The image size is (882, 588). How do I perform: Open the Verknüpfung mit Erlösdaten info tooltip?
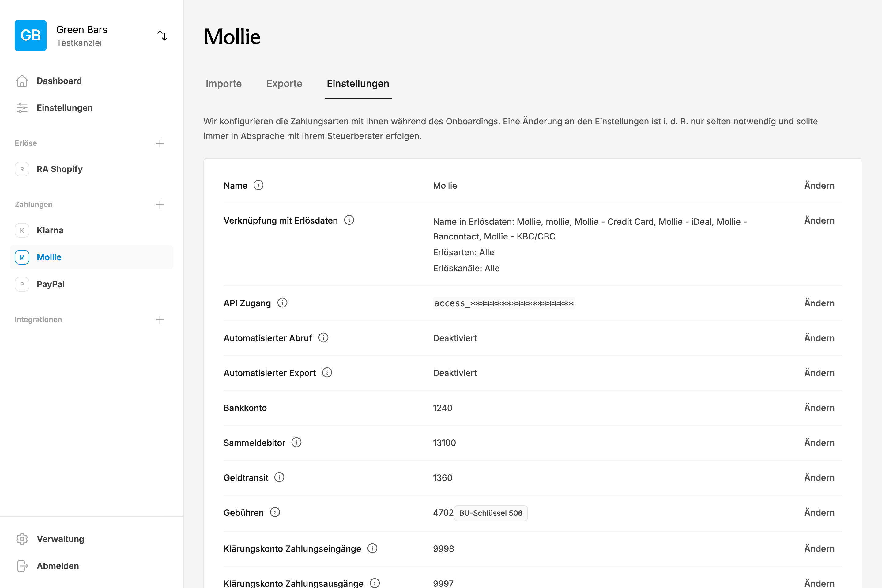pyautogui.click(x=349, y=221)
